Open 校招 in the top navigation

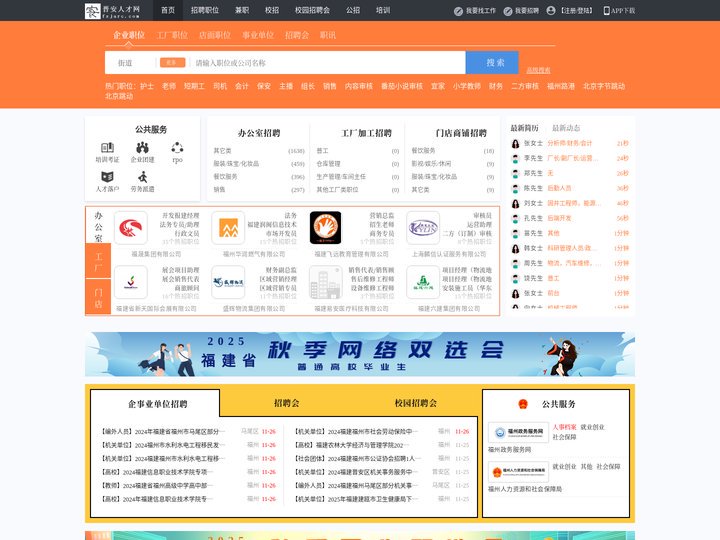272,10
